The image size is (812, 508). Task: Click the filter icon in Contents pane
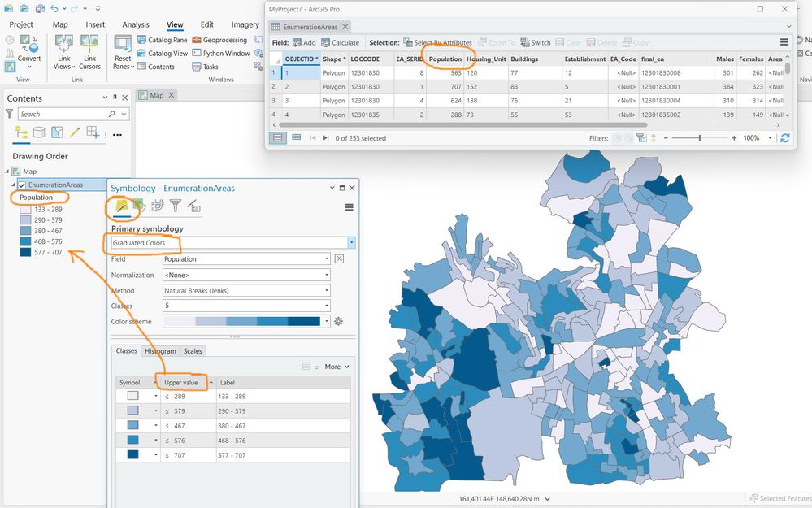[9, 114]
